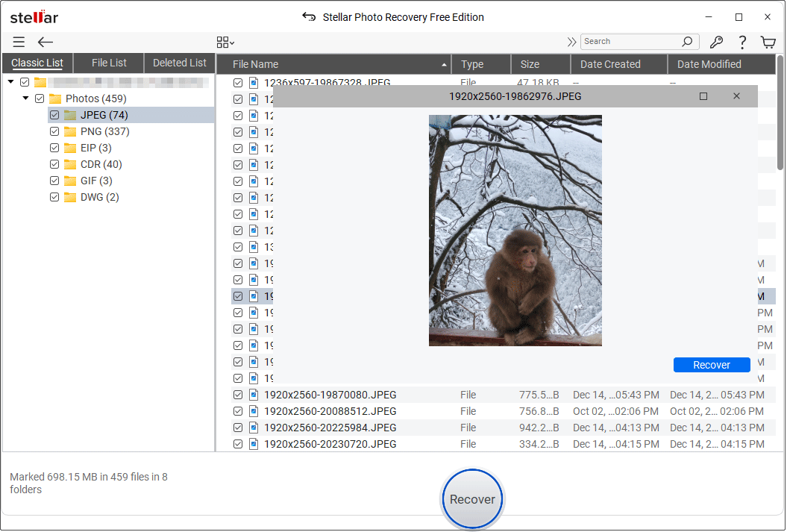The height and width of the screenshot is (532, 787).
Task: Click Oct 02 02:06 PM created date
Action: click(x=616, y=412)
